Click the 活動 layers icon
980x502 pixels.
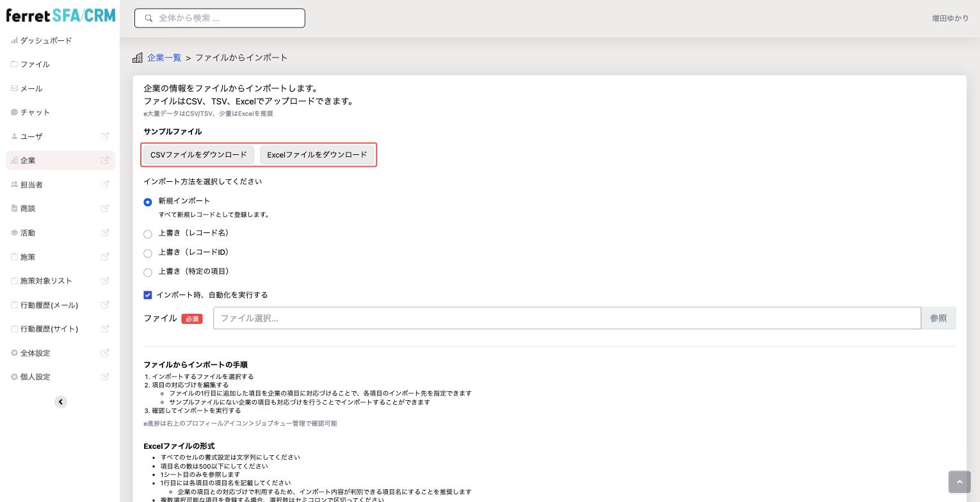(x=14, y=232)
